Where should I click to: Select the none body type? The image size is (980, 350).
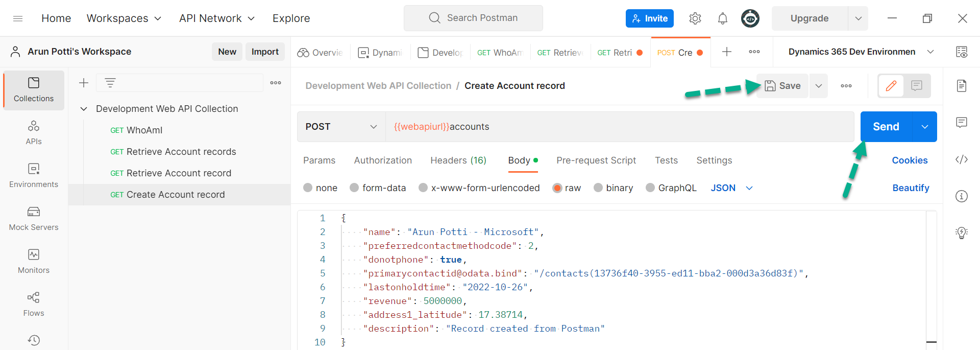(x=308, y=188)
